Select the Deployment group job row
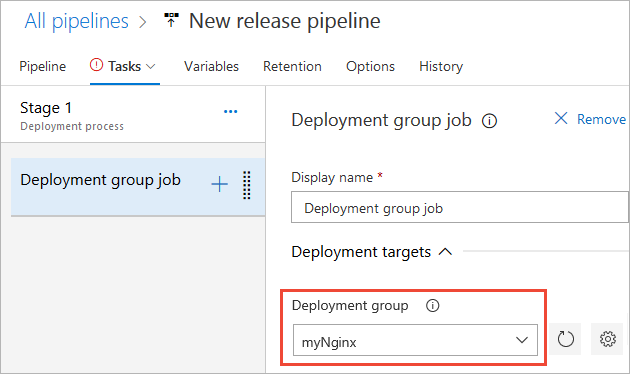 click(138, 187)
